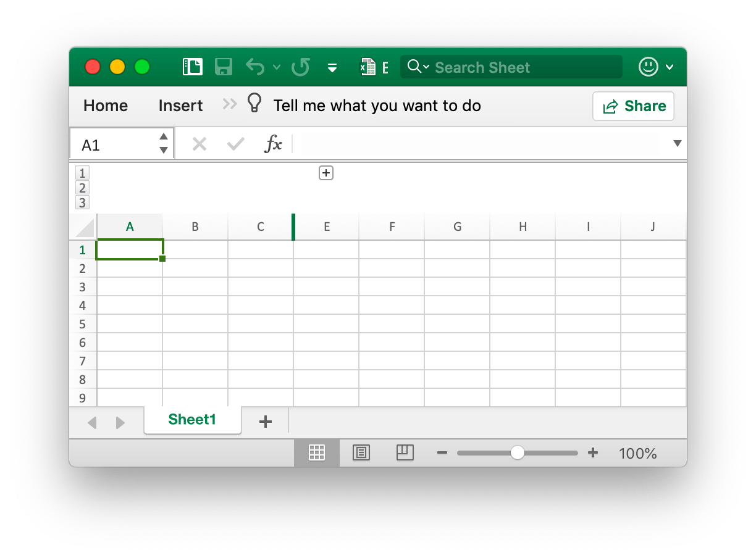The width and height of the screenshot is (756, 558).
Task: Select column I header
Action: (588, 227)
